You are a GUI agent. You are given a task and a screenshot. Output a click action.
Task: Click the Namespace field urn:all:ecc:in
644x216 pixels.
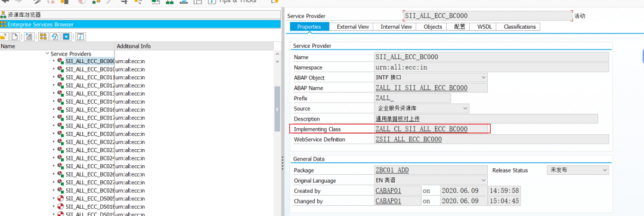[491, 67]
